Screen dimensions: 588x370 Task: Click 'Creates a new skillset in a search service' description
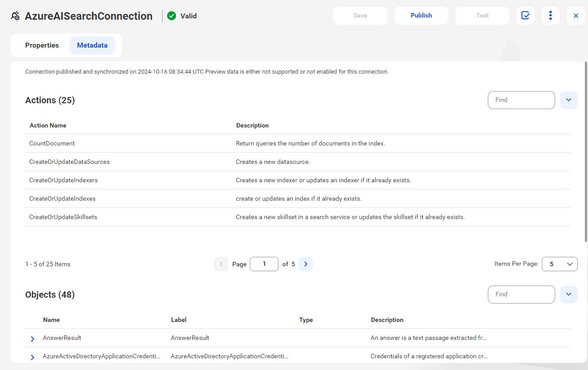point(350,217)
